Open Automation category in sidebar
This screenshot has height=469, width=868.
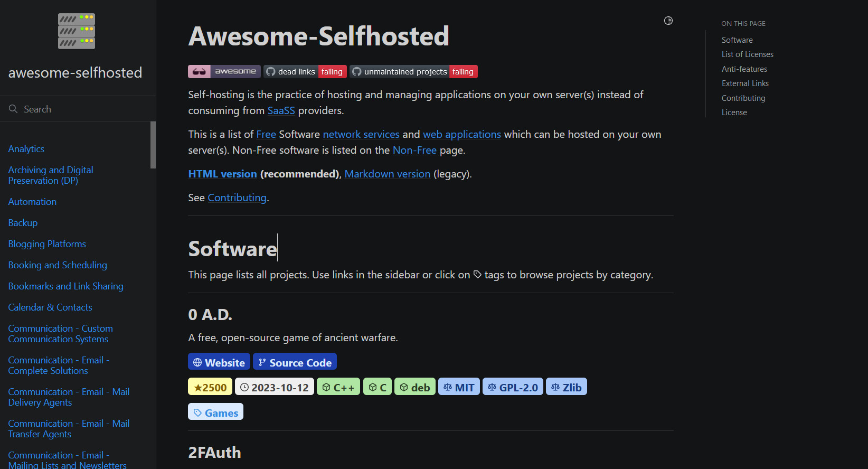(x=32, y=202)
